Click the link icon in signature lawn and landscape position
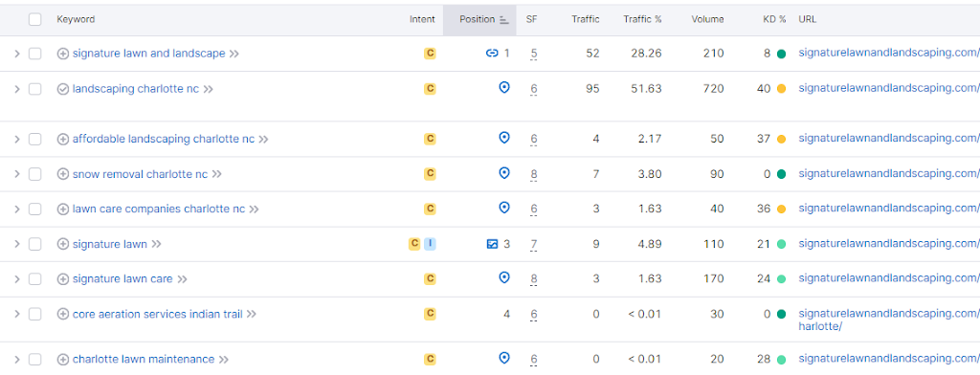Viewport: 980px width, 375px height. (492, 54)
